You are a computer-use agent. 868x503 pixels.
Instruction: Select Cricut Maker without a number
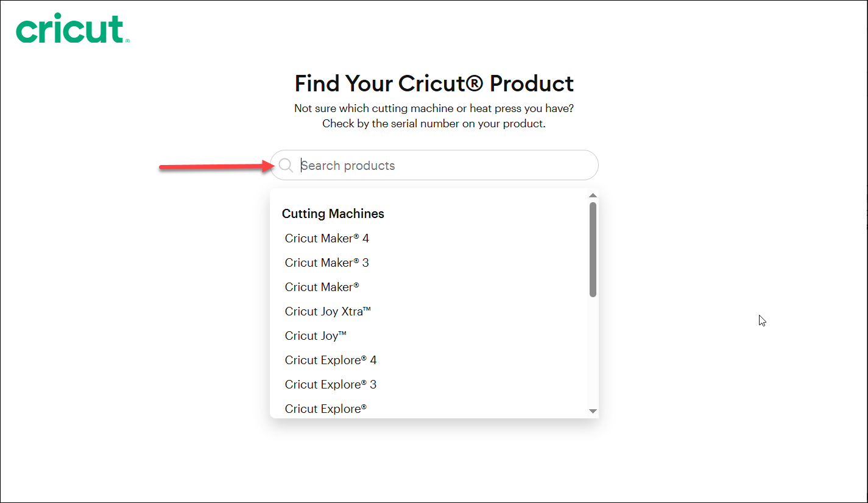point(322,287)
